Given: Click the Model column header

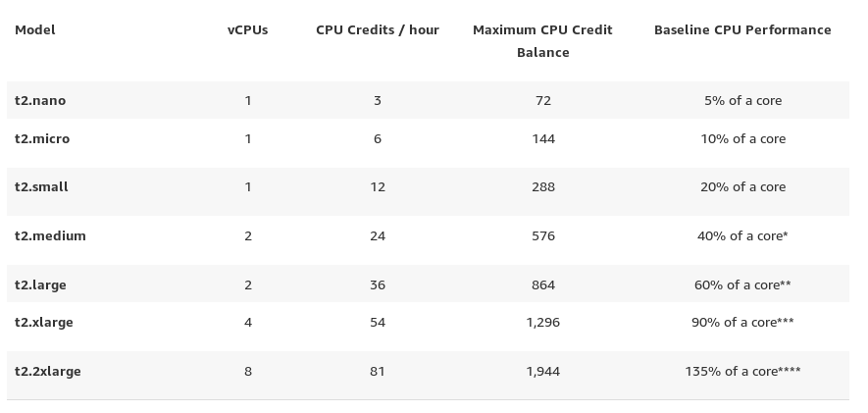Looking at the screenshot, I should pos(35,29).
